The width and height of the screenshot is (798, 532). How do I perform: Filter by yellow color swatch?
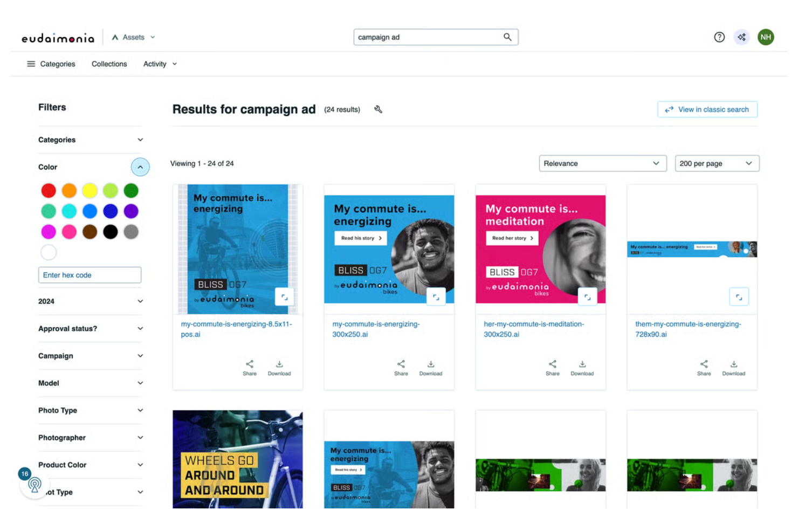point(90,191)
